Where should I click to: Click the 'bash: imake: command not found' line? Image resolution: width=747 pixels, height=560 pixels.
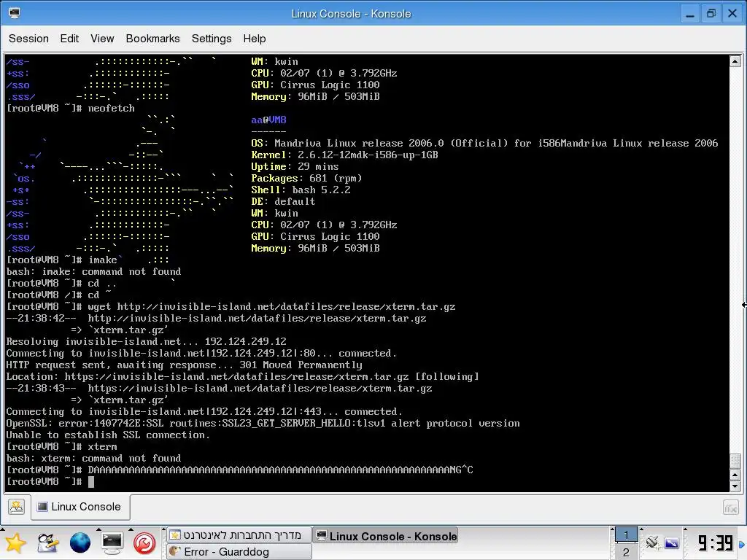pos(94,272)
